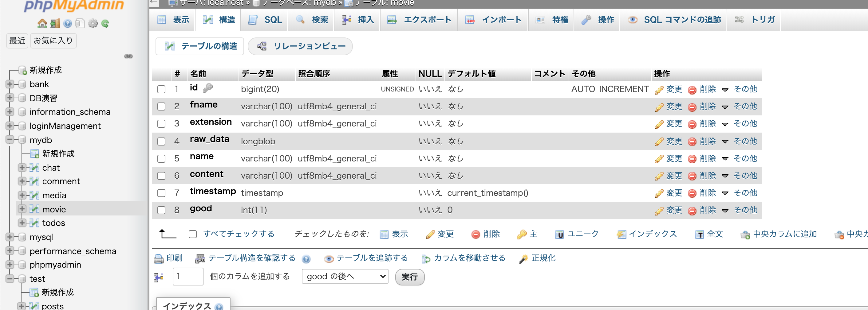Open phpMyAdmin settings gear icon
868x310 pixels.
(x=93, y=23)
